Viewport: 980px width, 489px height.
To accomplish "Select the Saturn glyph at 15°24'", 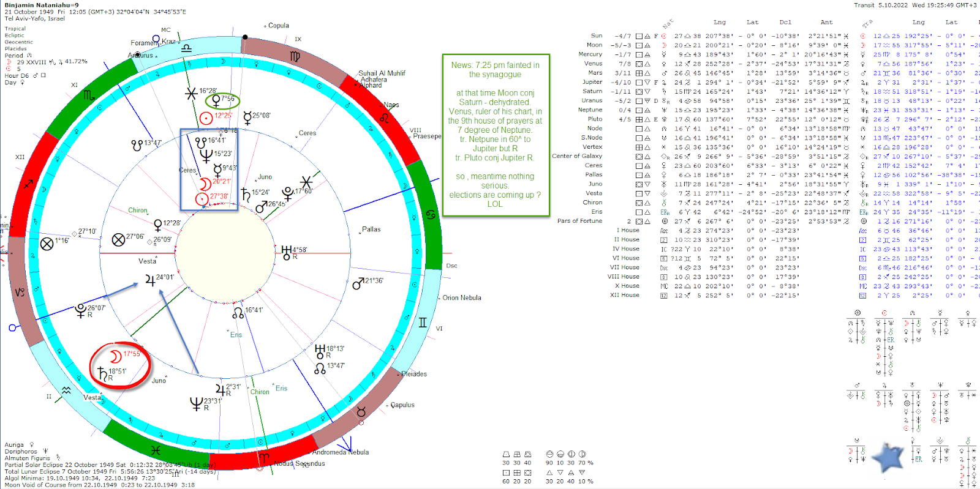I will click(246, 195).
